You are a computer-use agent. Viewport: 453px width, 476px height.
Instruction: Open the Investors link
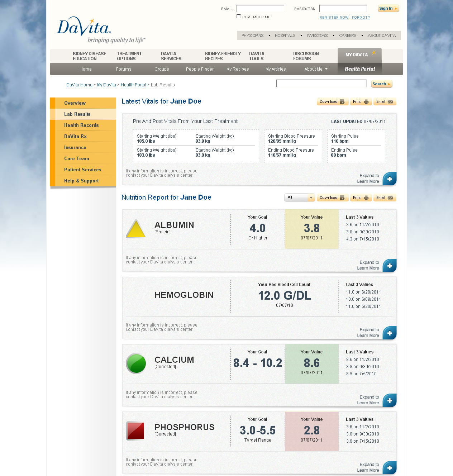tap(317, 35)
